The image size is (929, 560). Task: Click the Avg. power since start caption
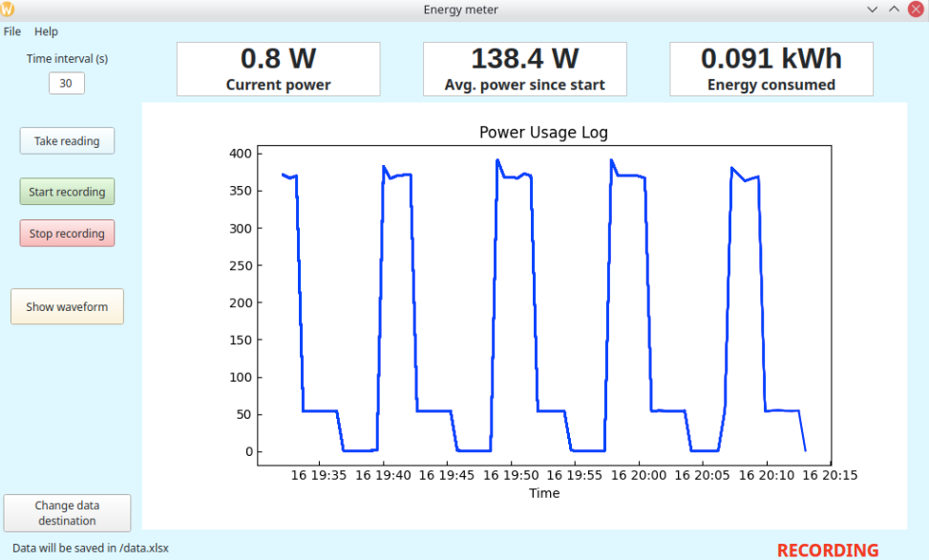tap(525, 85)
